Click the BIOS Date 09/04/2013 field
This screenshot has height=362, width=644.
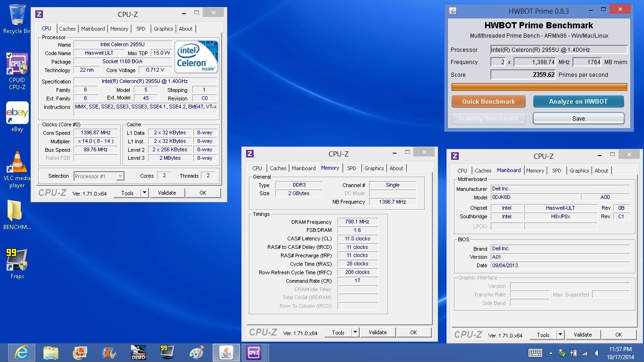click(x=560, y=265)
